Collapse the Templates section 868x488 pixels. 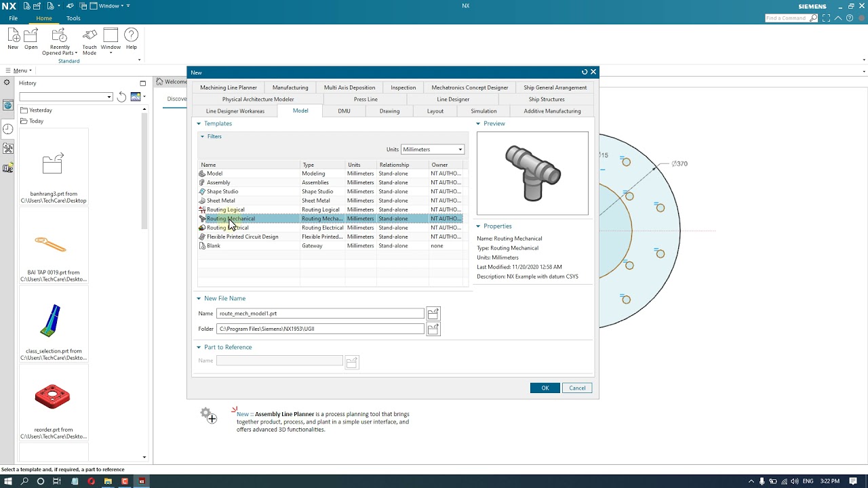click(x=199, y=123)
